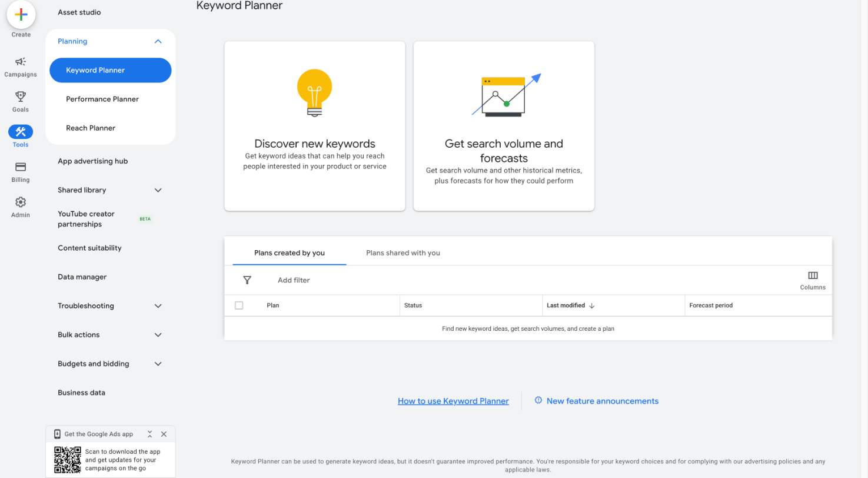Open Goals trophy icon

[x=21, y=96]
